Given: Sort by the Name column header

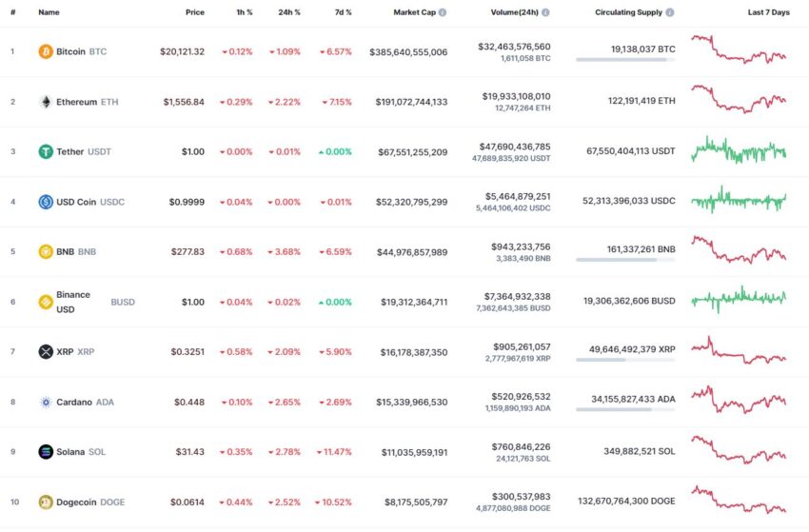Looking at the screenshot, I should tap(49, 12).
